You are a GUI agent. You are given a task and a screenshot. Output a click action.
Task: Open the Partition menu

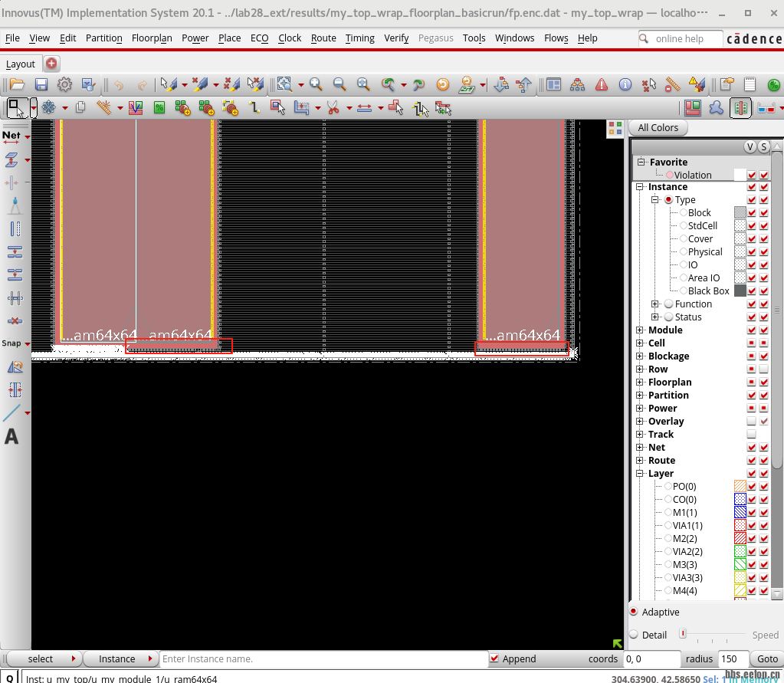(103, 38)
